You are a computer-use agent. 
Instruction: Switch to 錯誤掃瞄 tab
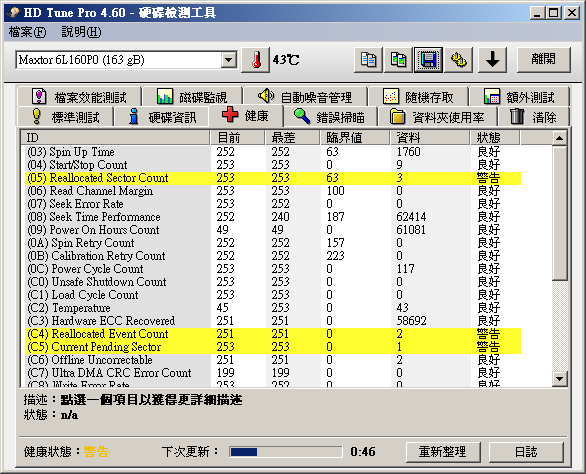(330, 117)
